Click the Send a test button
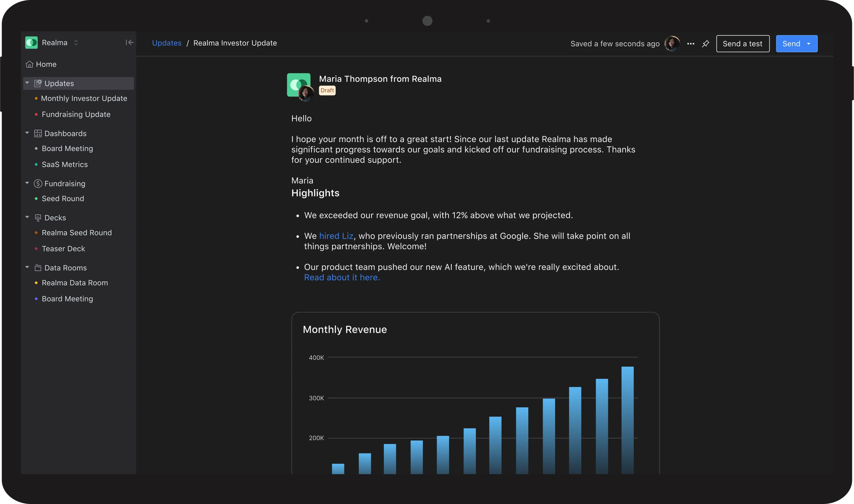The width and height of the screenshot is (854, 504). (x=743, y=43)
